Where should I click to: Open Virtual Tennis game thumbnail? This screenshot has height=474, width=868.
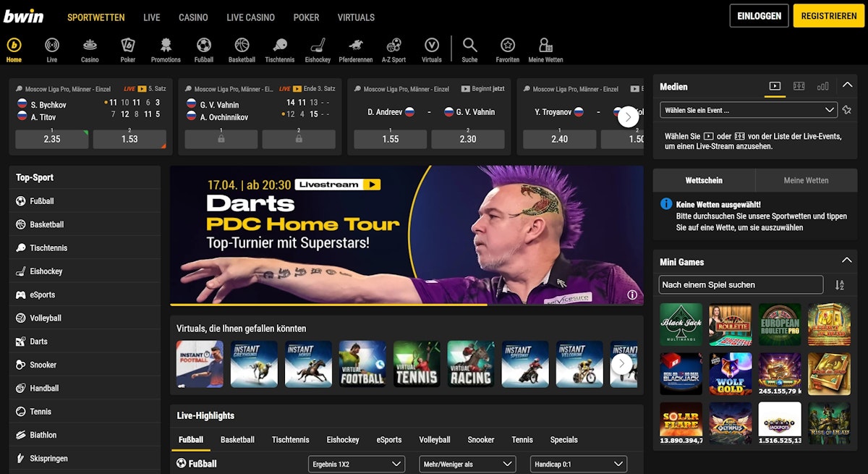417,364
